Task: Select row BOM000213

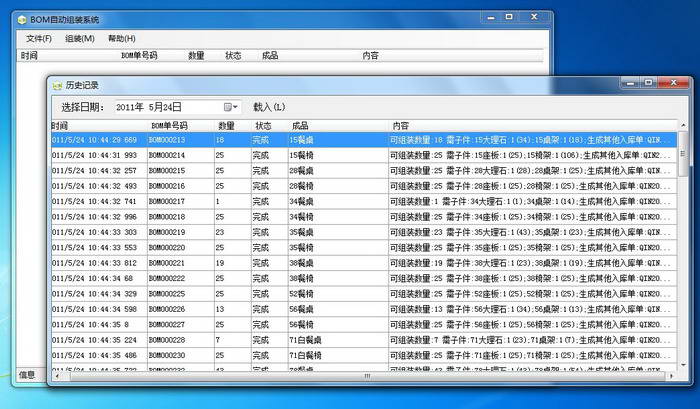Action: pyautogui.click(x=364, y=140)
